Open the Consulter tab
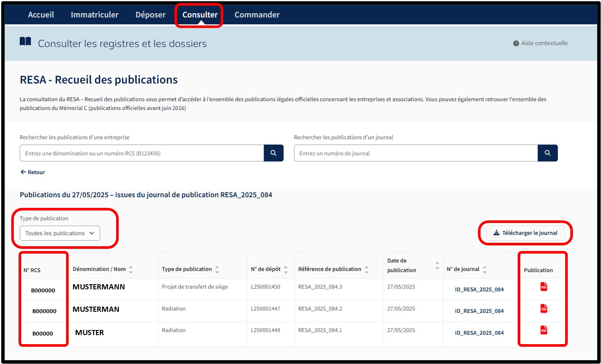Screen dimensions: 601x364 199,15
